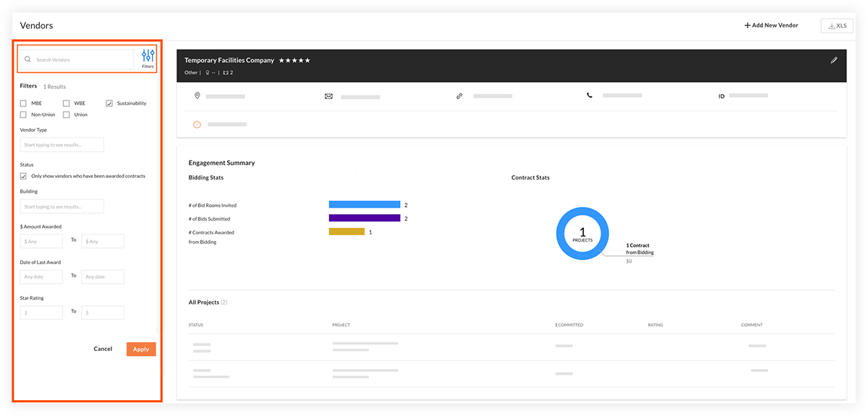
Task: Click the Engagement Summary heading
Action: (221, 163)
